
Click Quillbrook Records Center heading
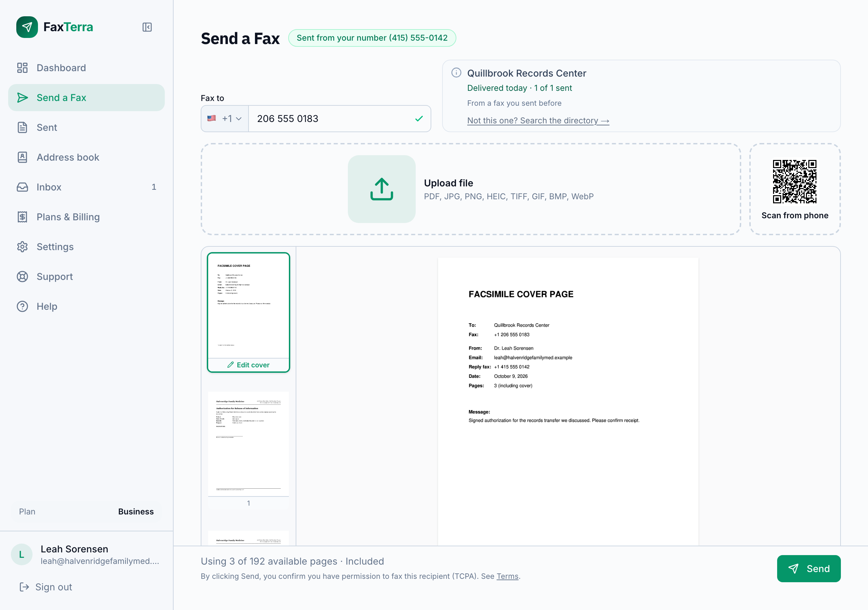point(527,73)
